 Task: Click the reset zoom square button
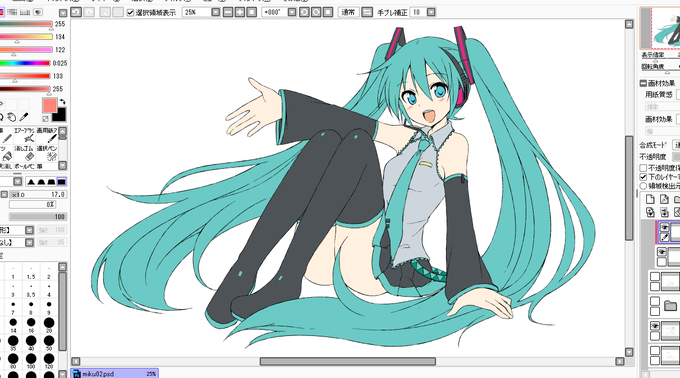click(x=251, y=12)
